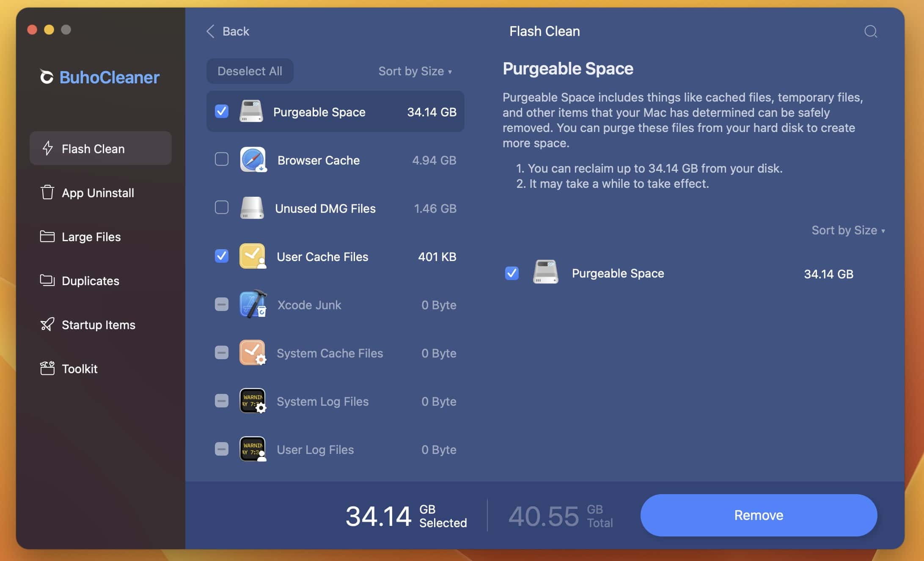This screenshot has width=924, height=561.
Task: Uncheck the Purgeable Space checkbox in list
Action: pyautogui.click(x=222, y=111)
